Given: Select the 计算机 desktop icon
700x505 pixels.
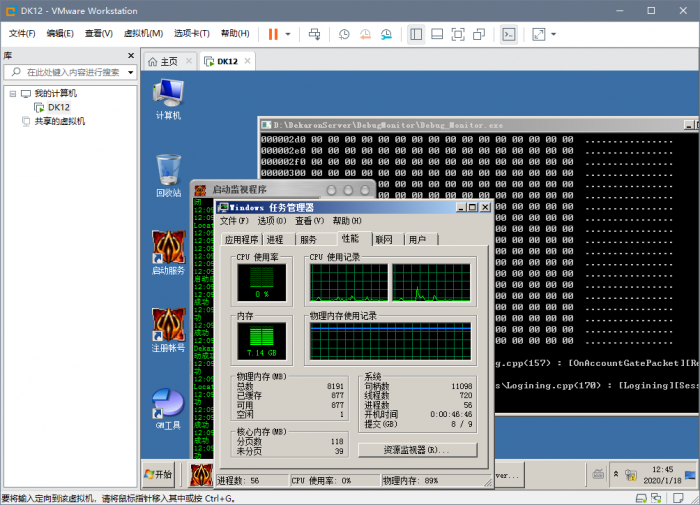Looking at the screenshot, I should (168, 99).
